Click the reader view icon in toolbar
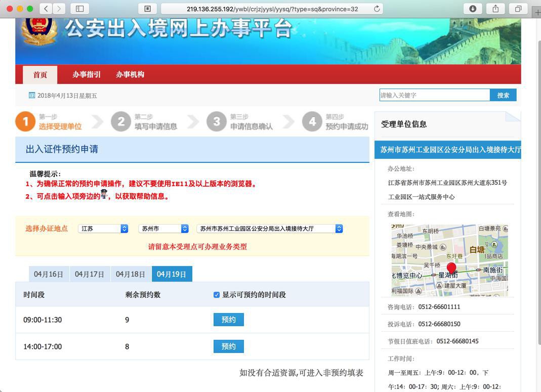 click(148, 9)
